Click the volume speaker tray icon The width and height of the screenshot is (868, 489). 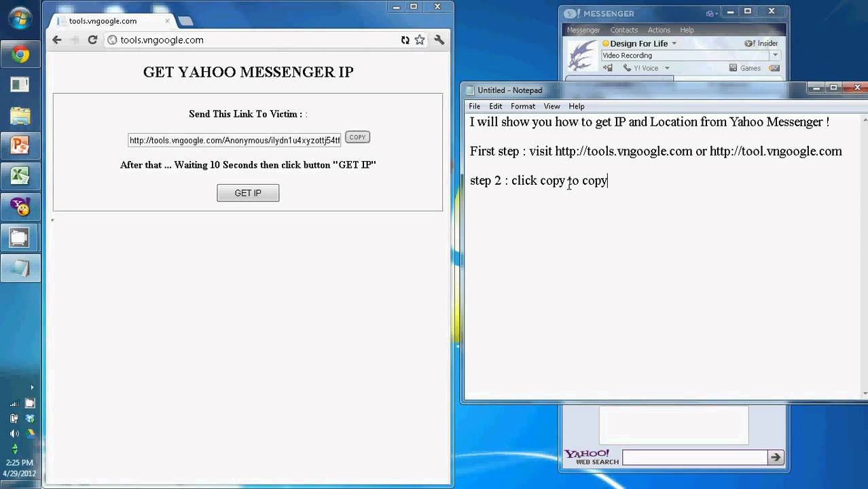(x=14, y=433)
